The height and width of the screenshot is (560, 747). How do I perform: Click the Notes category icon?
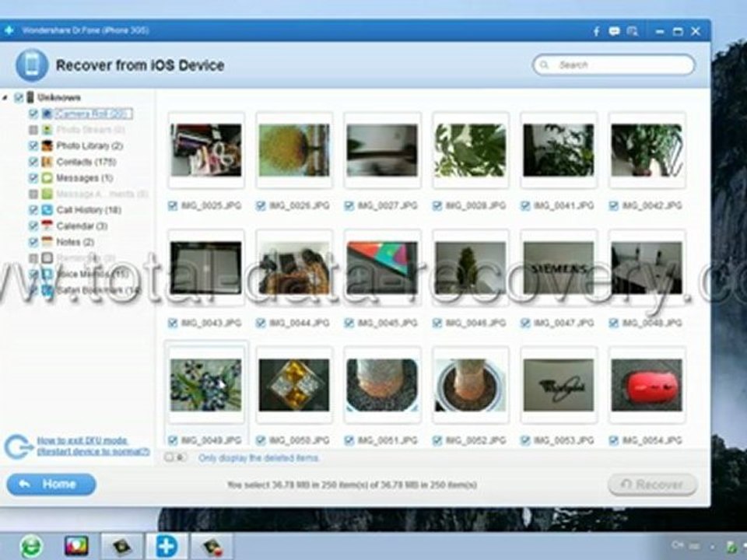(x=47, y=242)
